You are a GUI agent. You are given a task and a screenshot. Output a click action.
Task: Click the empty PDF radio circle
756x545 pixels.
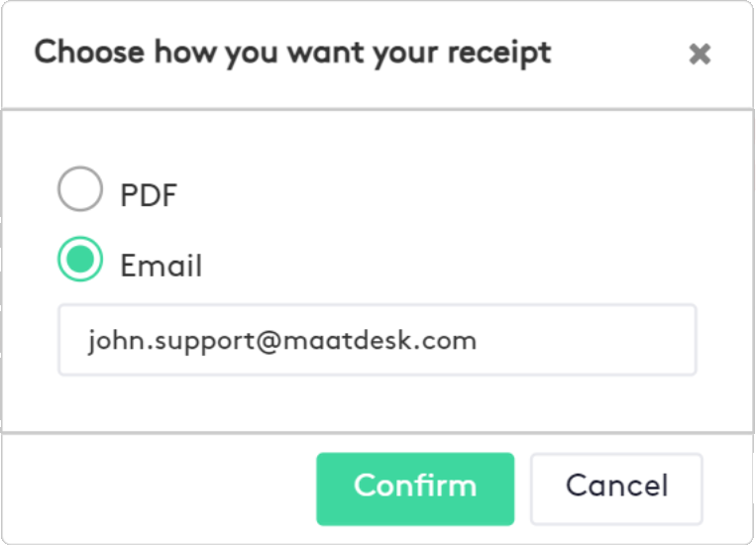pos(80,189)
